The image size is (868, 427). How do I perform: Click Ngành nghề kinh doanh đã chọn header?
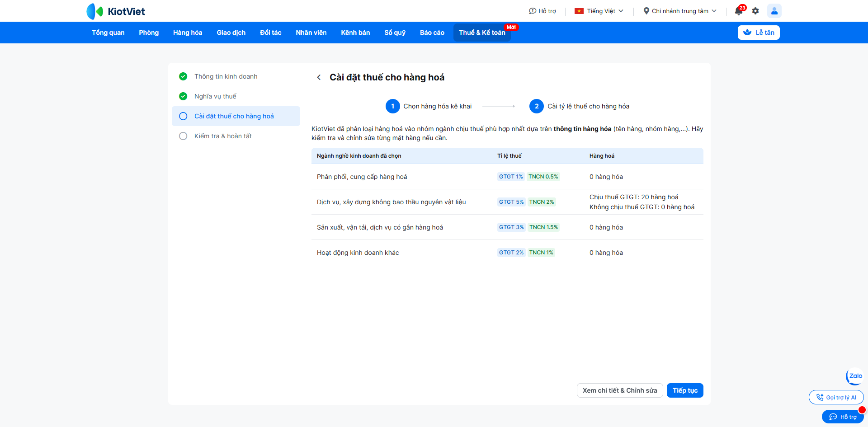[359, 156]
